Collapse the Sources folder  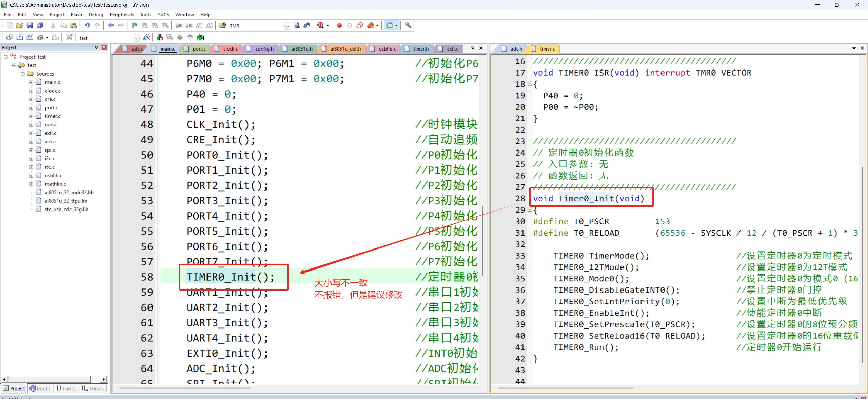(23, 74)
